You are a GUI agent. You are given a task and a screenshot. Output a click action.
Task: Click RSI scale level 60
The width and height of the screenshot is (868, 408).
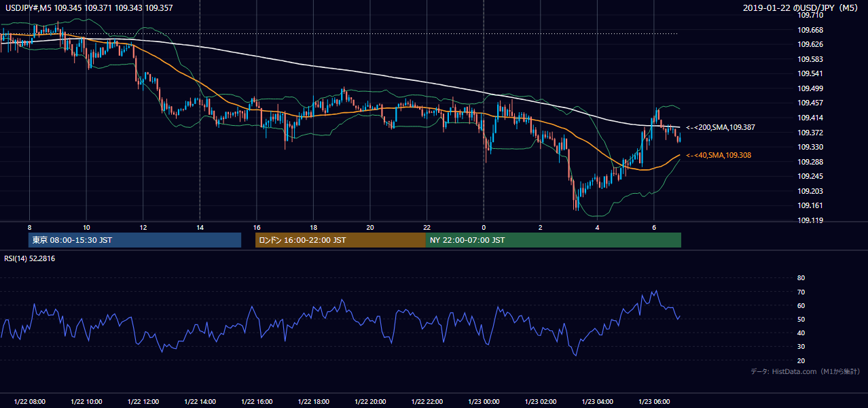801,305
